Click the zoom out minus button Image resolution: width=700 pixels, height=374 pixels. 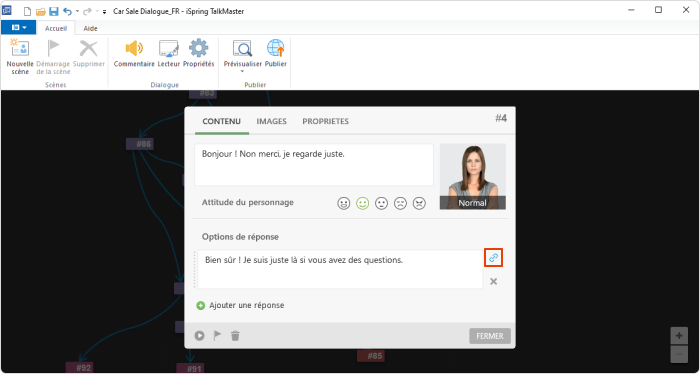click(679, 354)
